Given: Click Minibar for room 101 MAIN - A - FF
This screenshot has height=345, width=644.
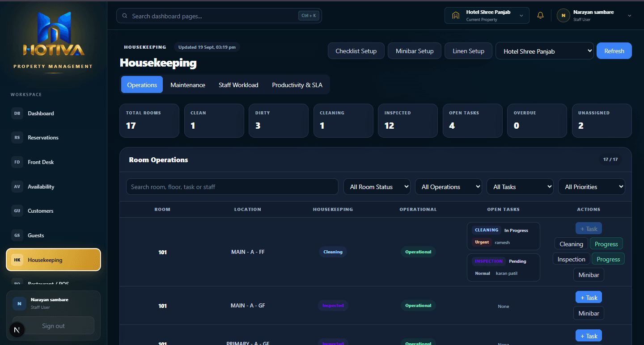Looking at the screenshot, I should [589, 275].
